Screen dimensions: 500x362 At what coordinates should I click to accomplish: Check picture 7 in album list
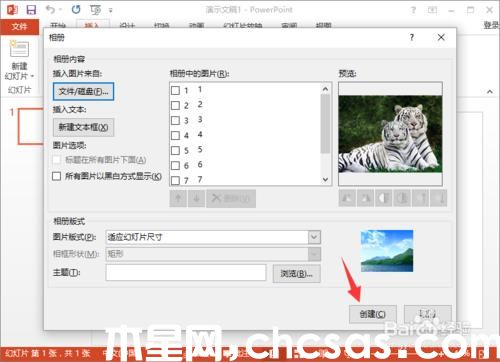[175, 180]
